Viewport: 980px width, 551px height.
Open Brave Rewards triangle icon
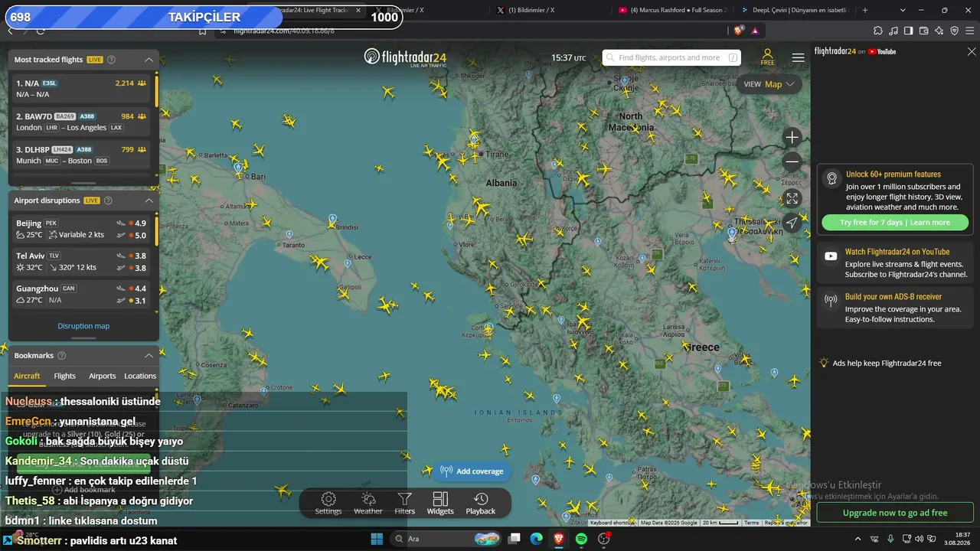(755, 31)
